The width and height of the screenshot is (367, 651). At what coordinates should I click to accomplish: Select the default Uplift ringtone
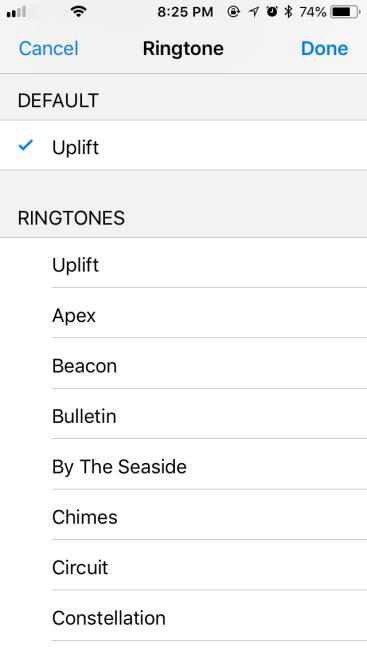click(184, 145)
